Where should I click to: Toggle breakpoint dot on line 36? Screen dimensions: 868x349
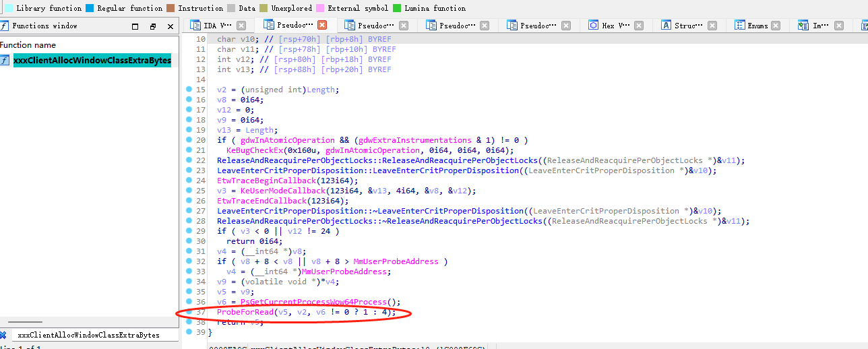(189, 302)
